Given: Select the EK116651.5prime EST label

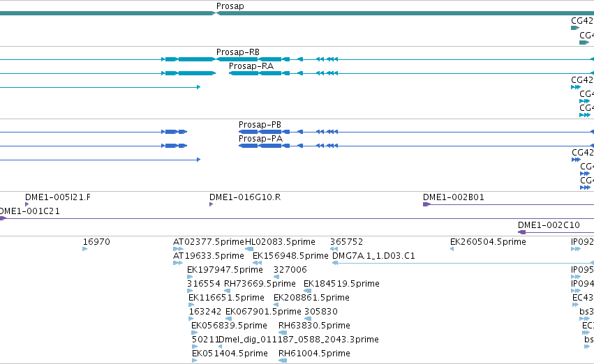Looking at the screenshot, I should point(226,297).
